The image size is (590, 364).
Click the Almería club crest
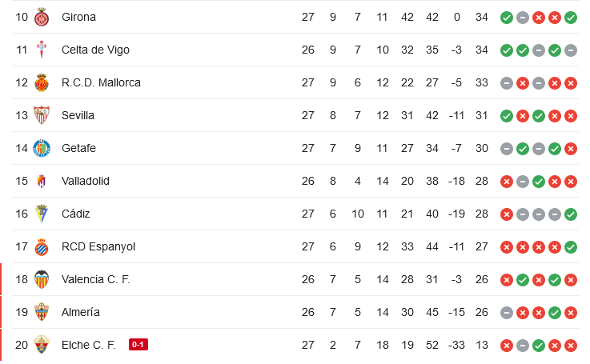[x=42, y=312]
